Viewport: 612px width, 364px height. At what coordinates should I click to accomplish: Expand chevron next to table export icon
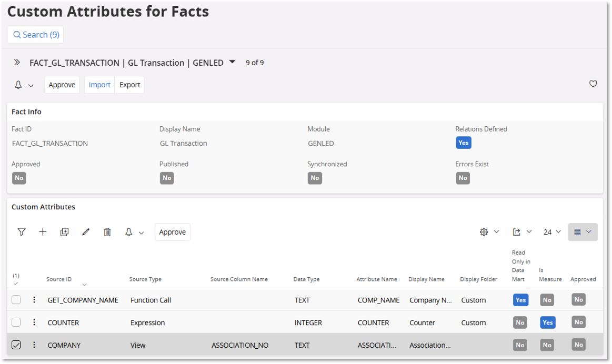(x=529, y=232)
